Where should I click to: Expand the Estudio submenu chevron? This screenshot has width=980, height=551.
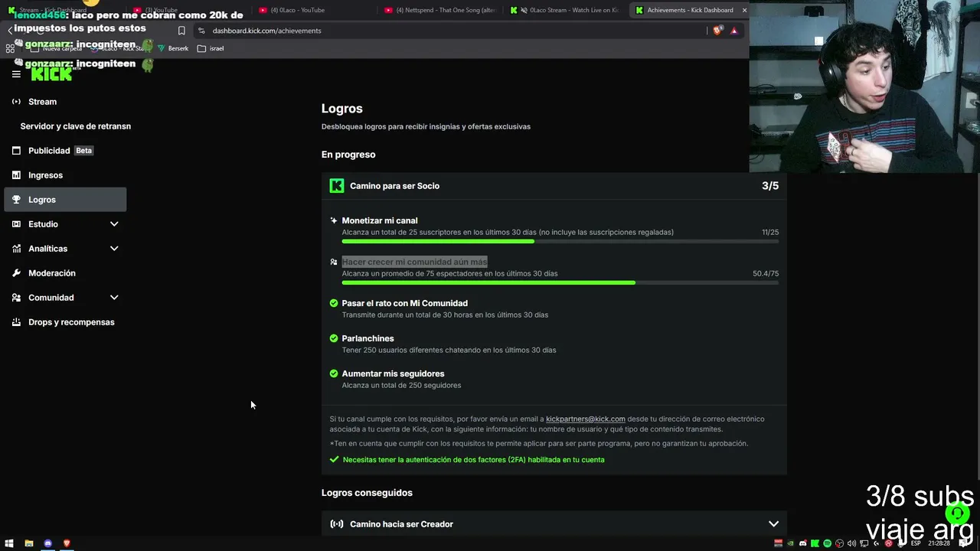[114, 224]
